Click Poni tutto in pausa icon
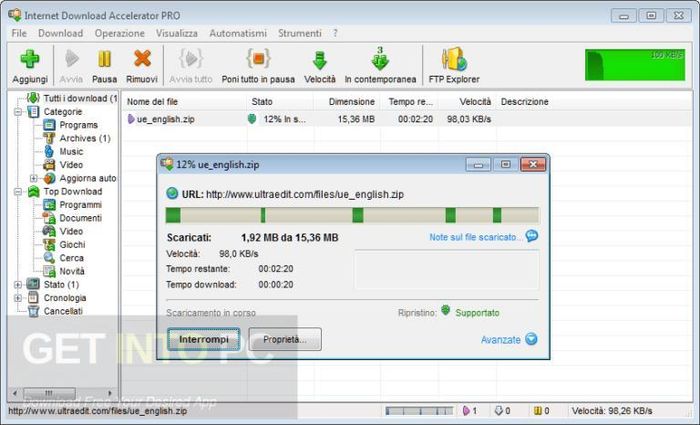Screen dimensions: 700x425 pyautogui.click(x=258, y=58)
